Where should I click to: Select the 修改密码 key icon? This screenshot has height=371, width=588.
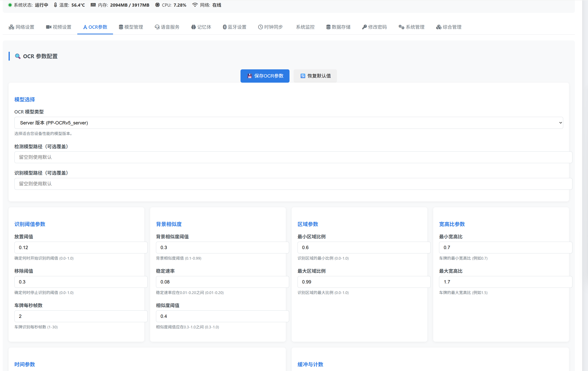point(364,27)
